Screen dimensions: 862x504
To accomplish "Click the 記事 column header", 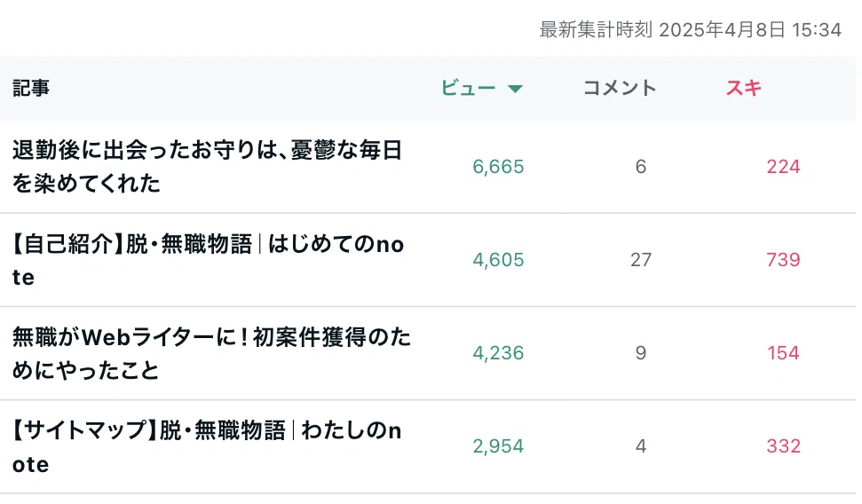I will [31, 88].
